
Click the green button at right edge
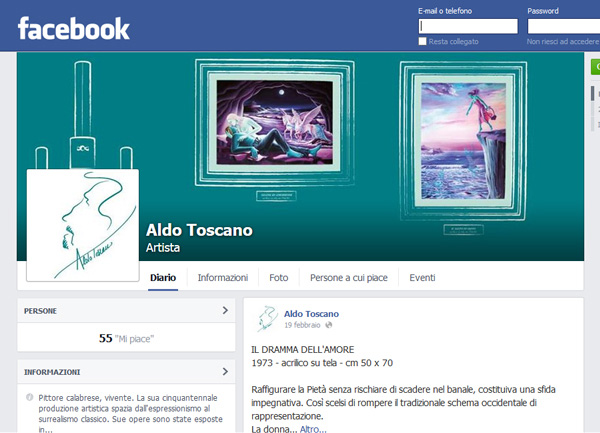point(595,67)
